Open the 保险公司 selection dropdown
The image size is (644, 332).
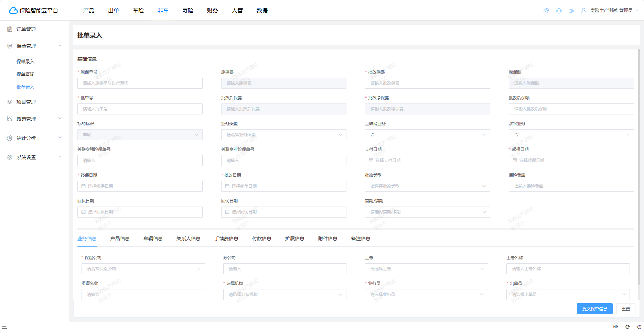coord(143,269)
